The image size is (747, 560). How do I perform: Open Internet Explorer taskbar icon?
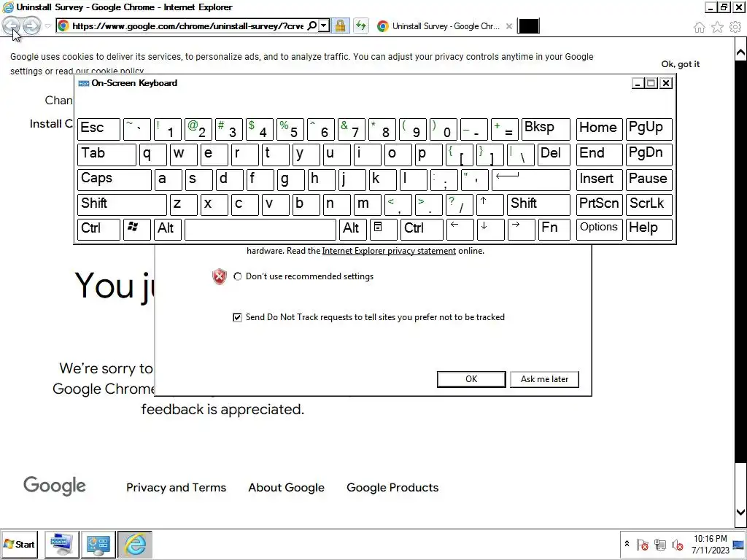(x=135, y=544)
